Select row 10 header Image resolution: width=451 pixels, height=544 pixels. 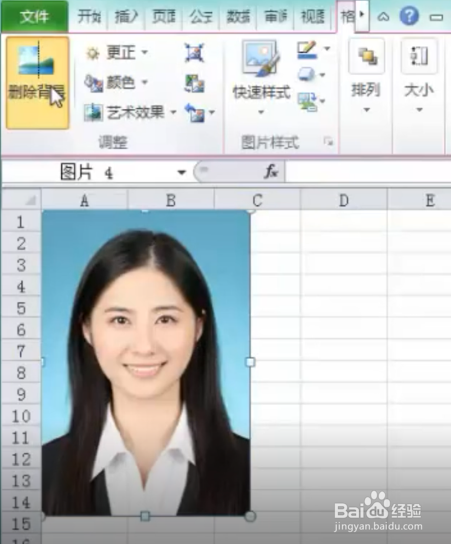coord(21,416)
